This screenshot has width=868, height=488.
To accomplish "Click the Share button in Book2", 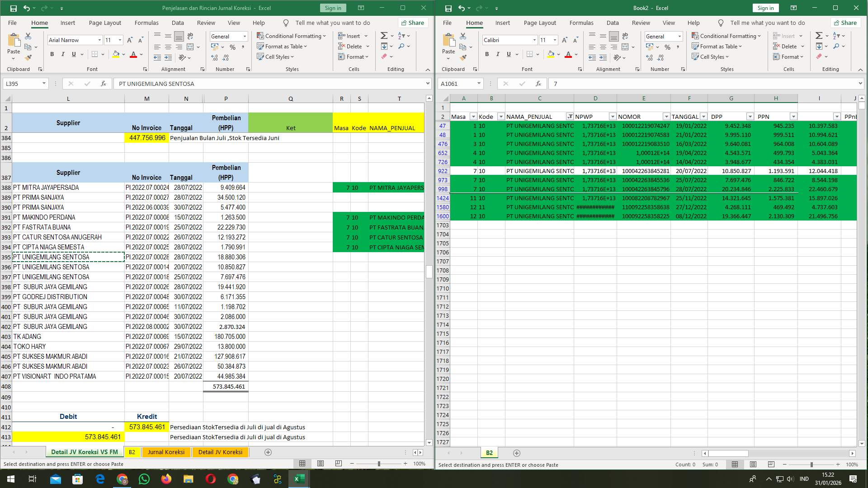I will pyautogui.click(x=846, y=23).
